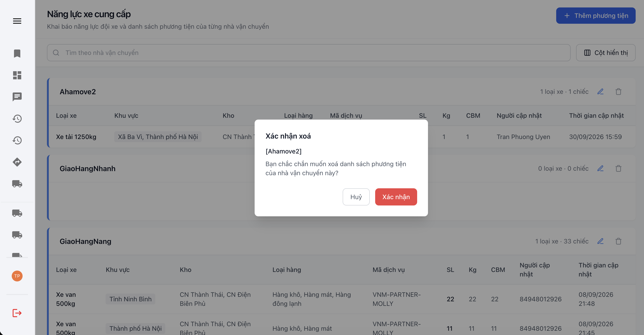
Task: Select the GiaoHangNang carrier heading
Action: 85,241
